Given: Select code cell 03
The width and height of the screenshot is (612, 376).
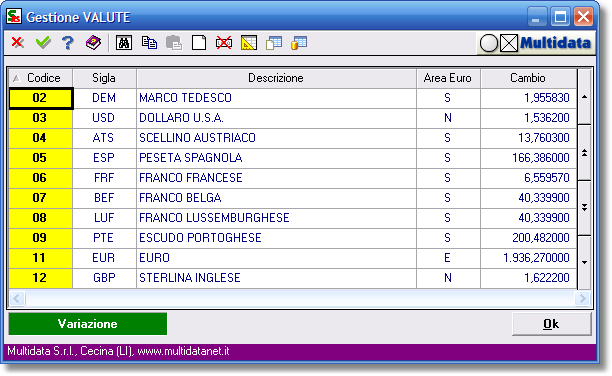Looking at the screenshot, I should [41, 118].
